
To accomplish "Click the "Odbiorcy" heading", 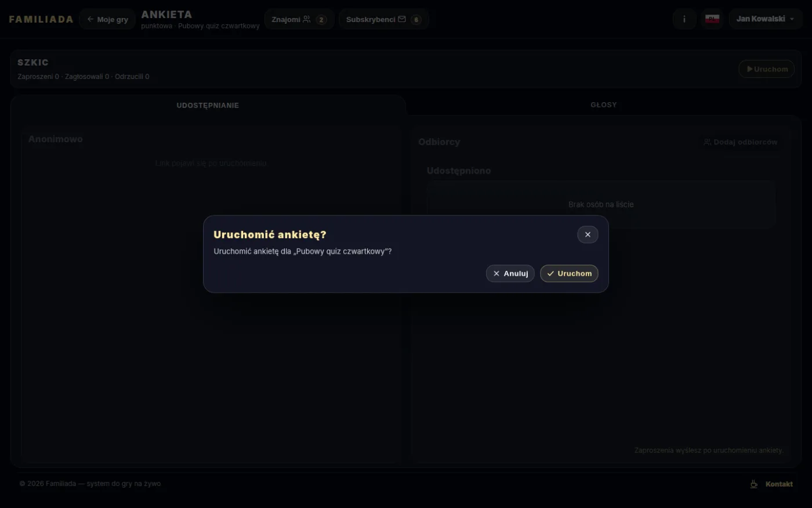I will [439, 142].
